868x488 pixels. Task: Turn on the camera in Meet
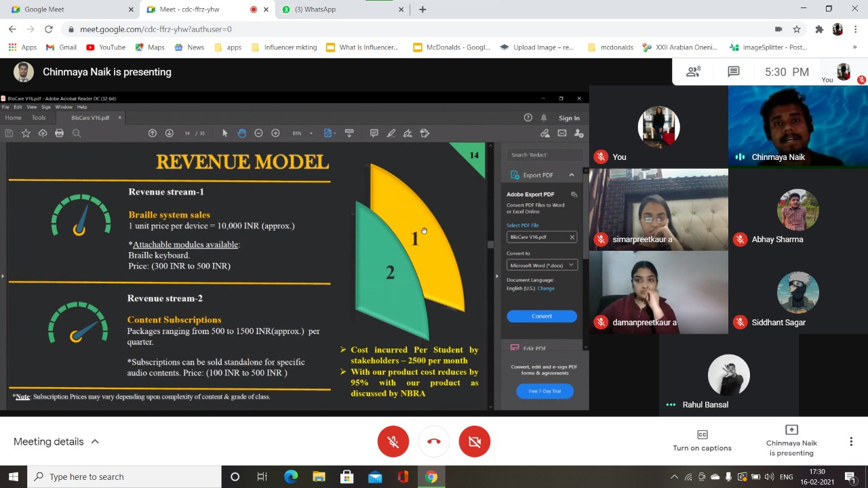click(475, 442)
